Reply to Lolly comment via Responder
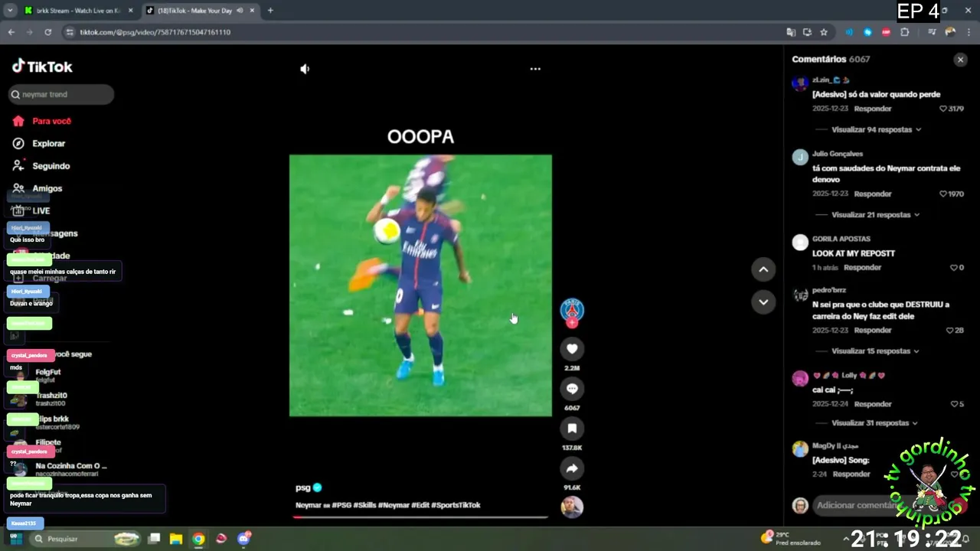 tap(872, 404)
